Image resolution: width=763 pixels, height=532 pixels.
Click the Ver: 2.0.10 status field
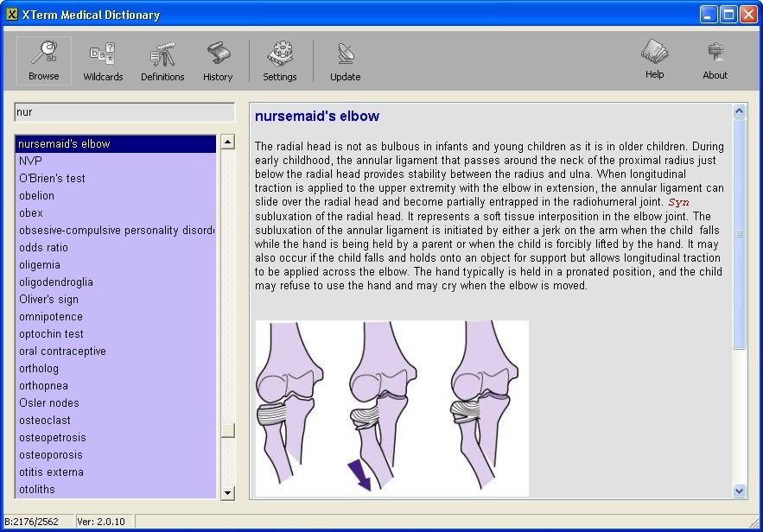103,521
